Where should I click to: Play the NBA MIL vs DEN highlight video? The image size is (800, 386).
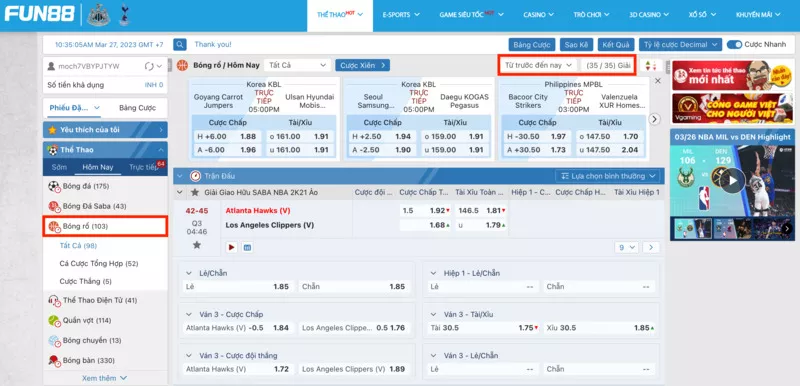[733, 181]
